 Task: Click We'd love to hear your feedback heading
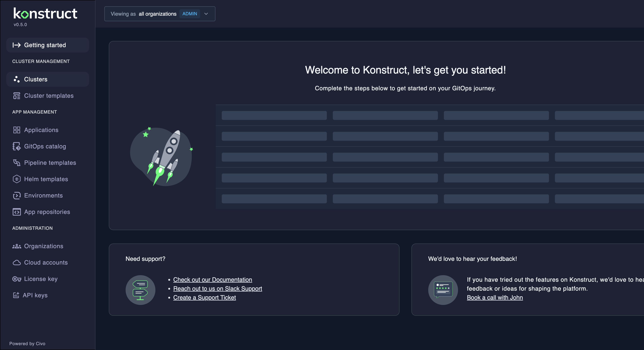pos(473,259)
